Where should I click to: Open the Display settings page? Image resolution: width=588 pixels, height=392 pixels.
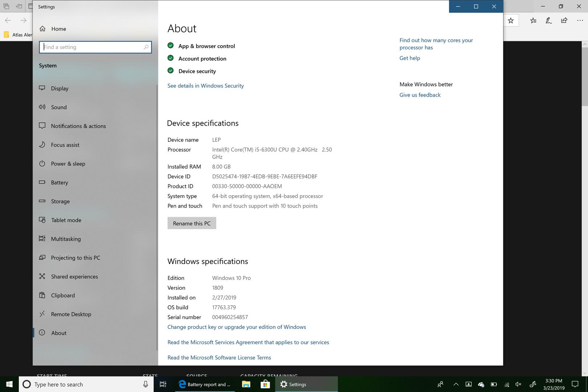click(60, 88)
